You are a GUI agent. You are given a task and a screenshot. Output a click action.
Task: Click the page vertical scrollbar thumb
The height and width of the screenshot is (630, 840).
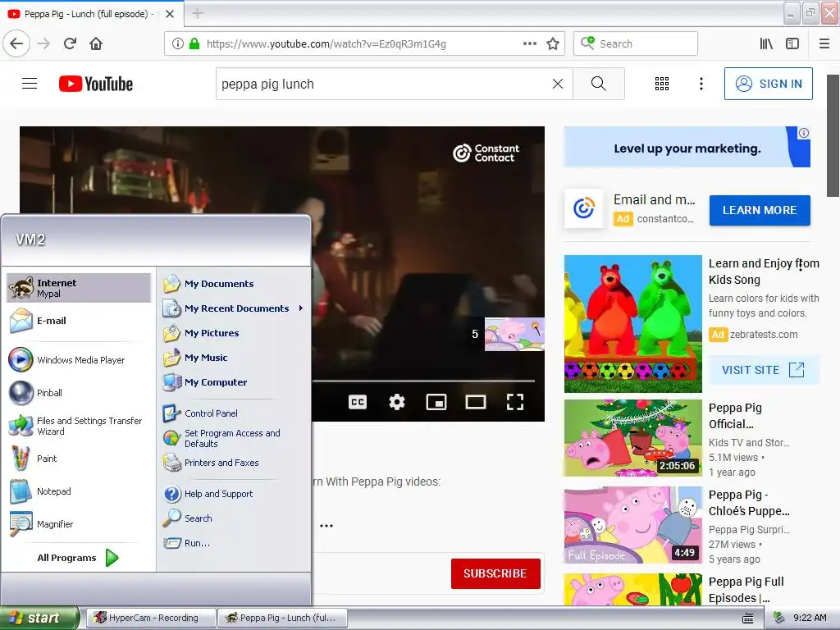(x=833, y=135)
